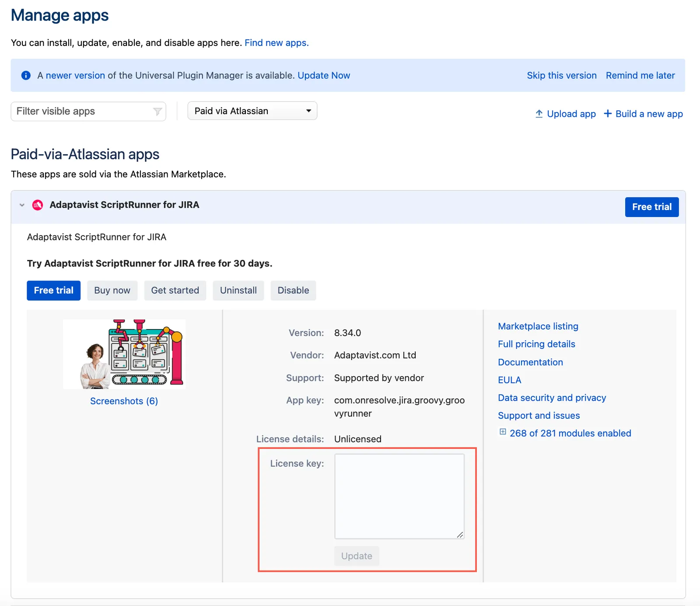View Full pricing details

tap(536, 344)
